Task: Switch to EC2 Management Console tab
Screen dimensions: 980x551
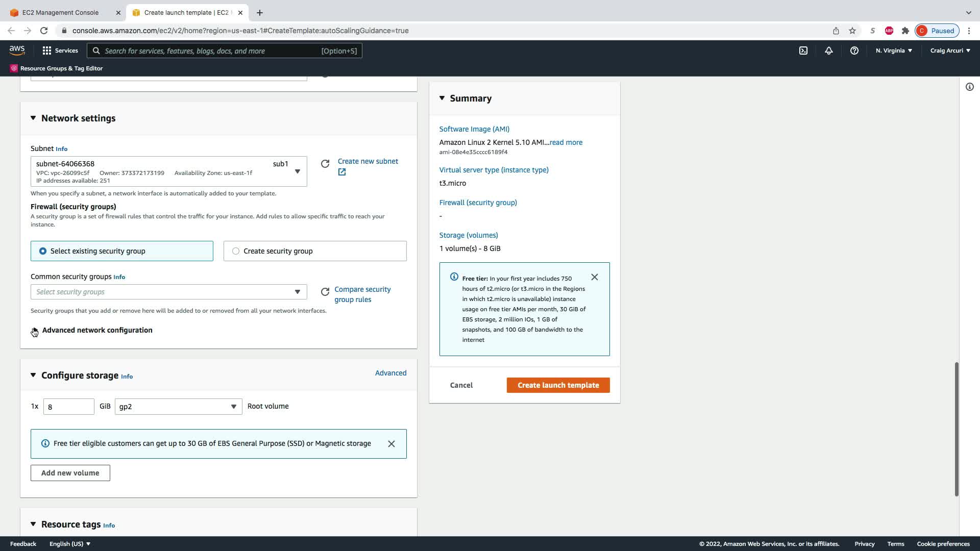Action: tap(61, 12)
